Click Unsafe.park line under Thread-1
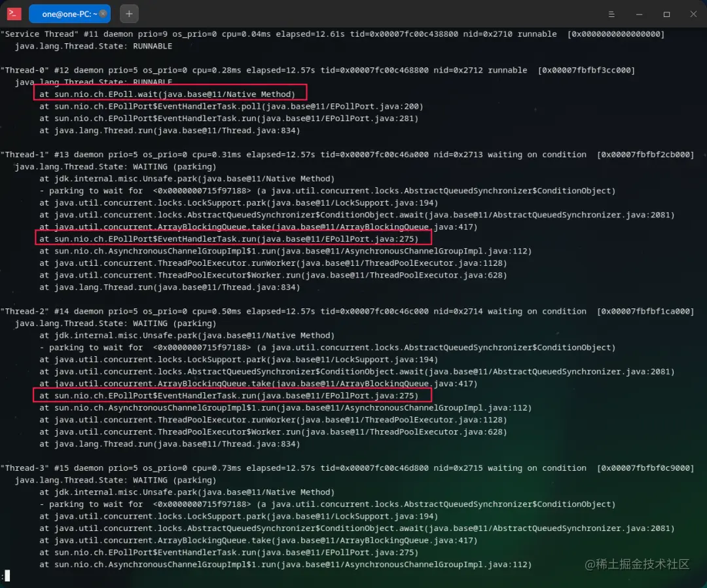The image size is (707, 588). (x=187, y=179)
